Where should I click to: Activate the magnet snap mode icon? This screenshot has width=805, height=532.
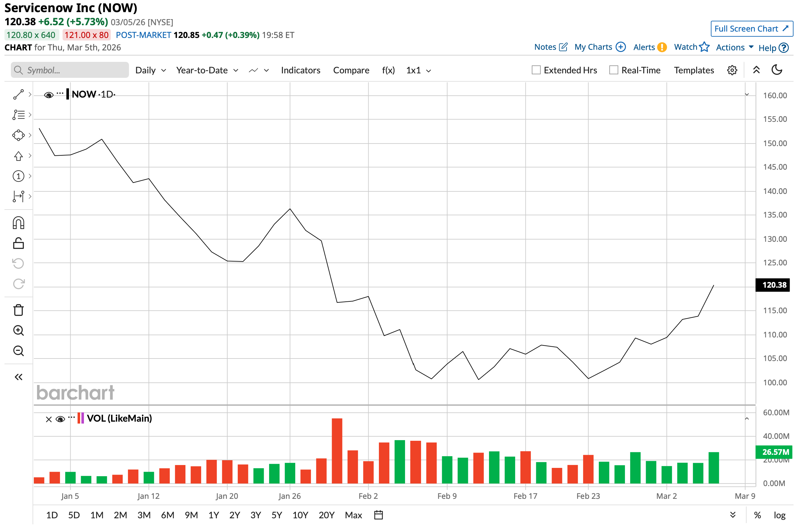pyautogui.click(x=18, y=223)
